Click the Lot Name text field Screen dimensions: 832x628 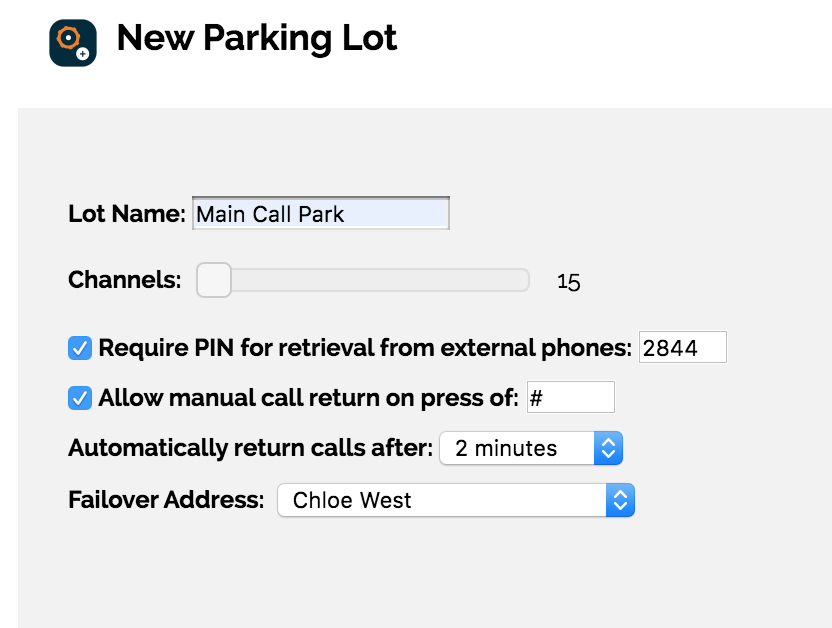point(320,213)
